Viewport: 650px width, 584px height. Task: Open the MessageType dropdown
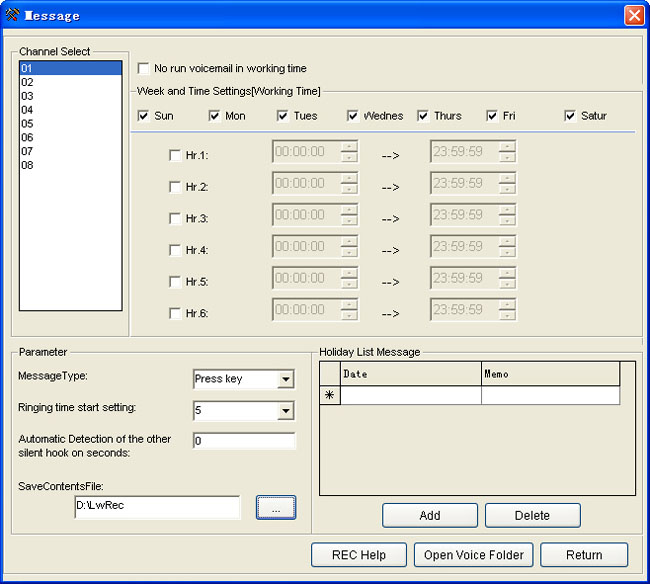(x=285, y=380)
